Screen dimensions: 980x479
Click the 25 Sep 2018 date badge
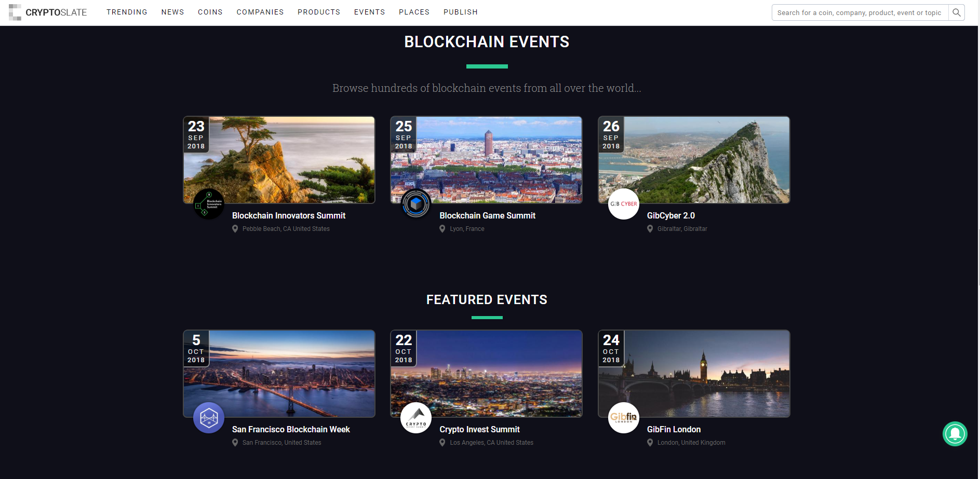[404, 134]
